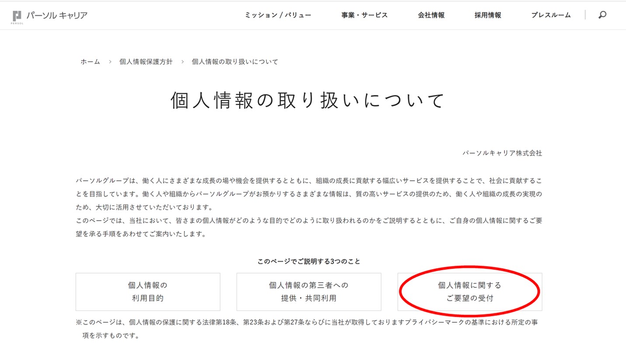Open 会社情報 menu item
Screen dimensions: 626x364
(431, 15)
